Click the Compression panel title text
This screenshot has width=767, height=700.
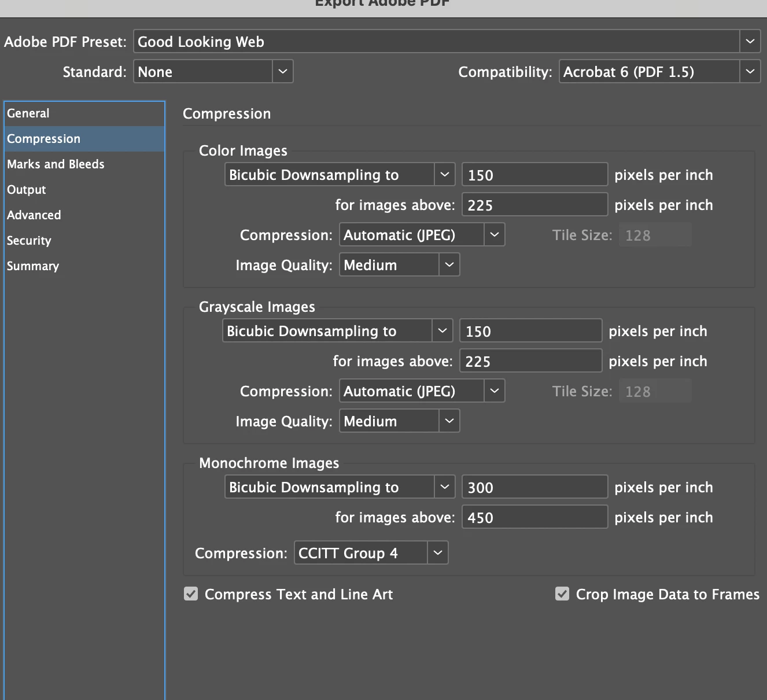point(227,113)
